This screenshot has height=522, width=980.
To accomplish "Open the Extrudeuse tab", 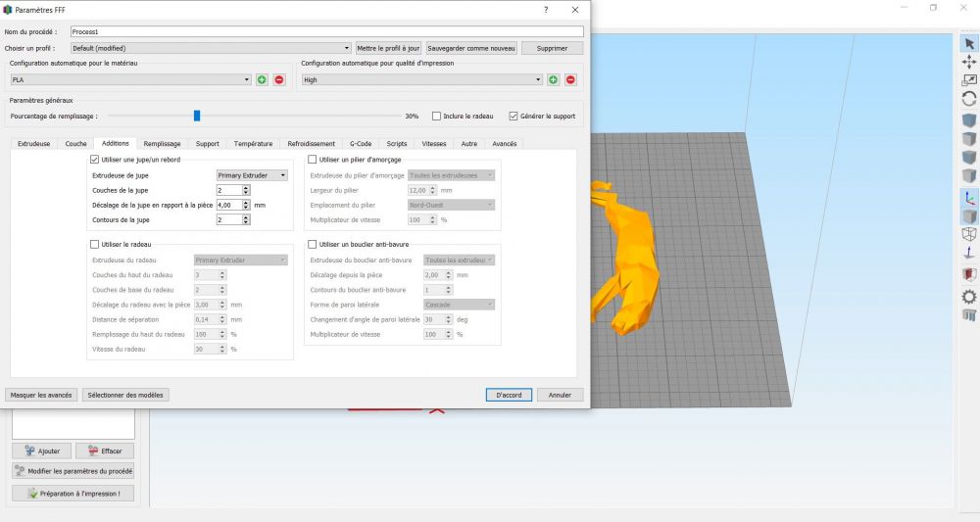I will click(33, 144).
